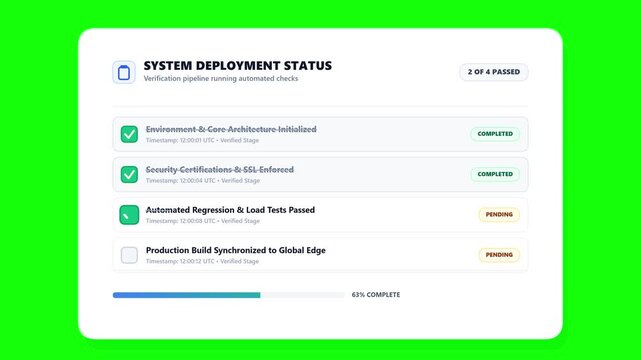Click 'Automated Regression & Load Tests Passed' title
Screen dimensions: 641x360
tap(230, 210)
